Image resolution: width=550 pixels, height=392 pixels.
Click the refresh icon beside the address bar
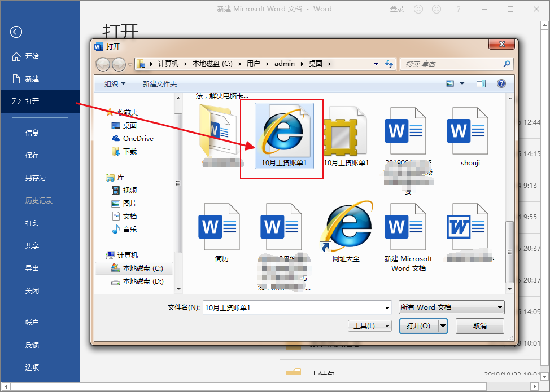point(389,64)
